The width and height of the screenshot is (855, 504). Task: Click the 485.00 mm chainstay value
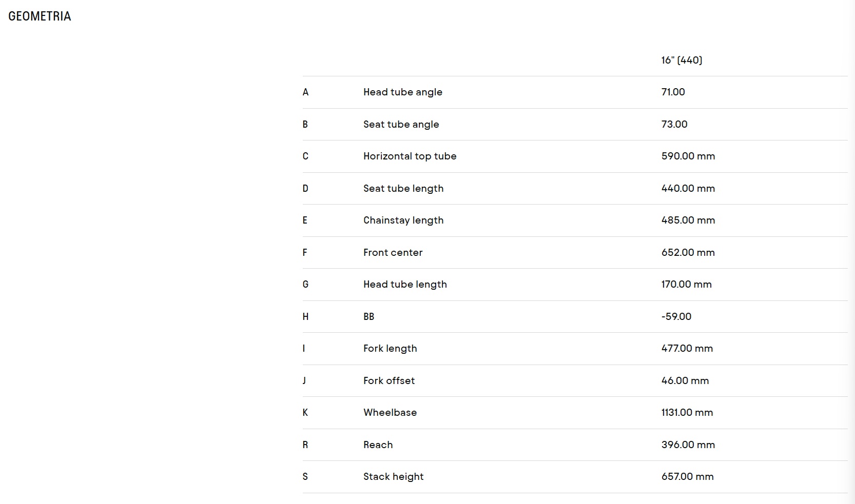(688, 220)
